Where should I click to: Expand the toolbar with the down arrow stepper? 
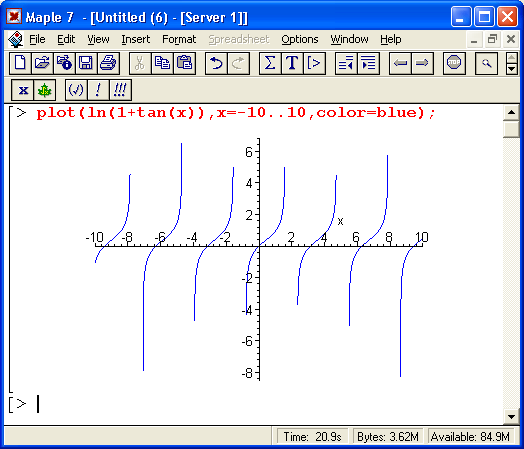click(x=511, y=69)
